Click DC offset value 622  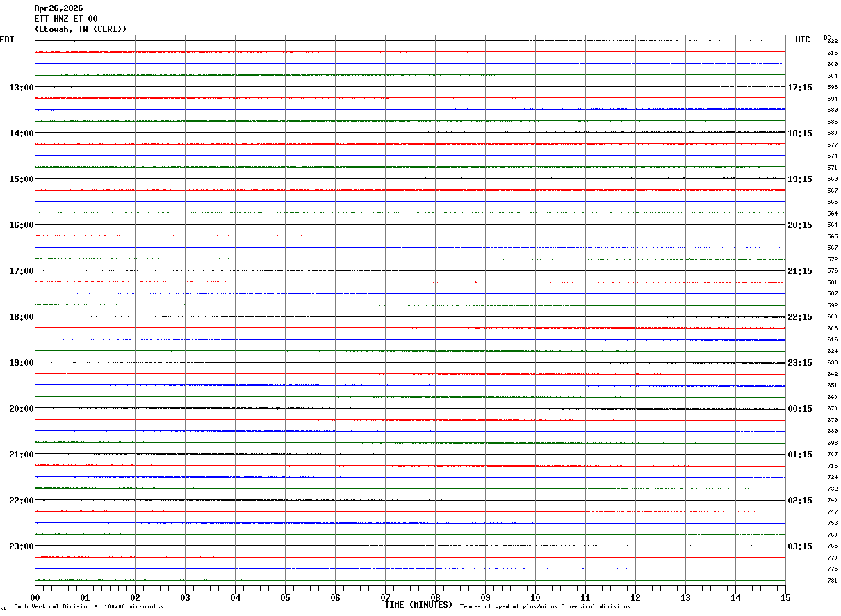point(833,42)
